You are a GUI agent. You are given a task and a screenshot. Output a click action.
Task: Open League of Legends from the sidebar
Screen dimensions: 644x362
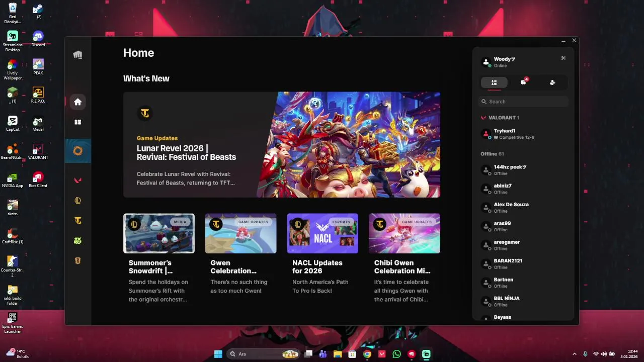77,201
